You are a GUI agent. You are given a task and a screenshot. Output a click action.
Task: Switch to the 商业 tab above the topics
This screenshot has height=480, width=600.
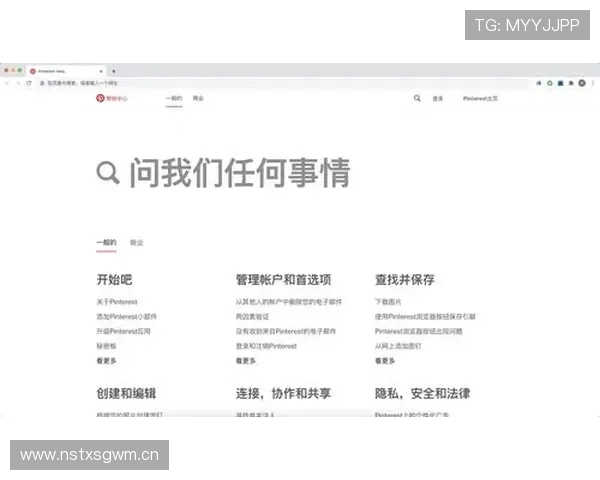[x=137, y=243]
